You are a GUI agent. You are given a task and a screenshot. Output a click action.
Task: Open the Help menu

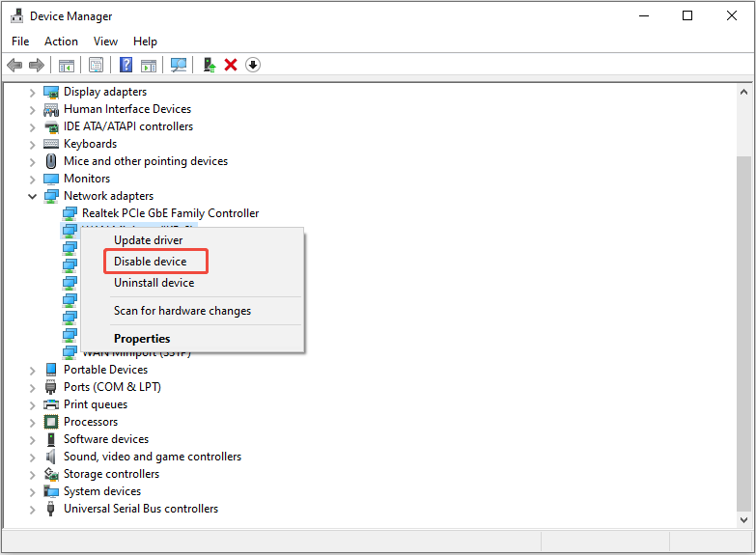pyautogui.click(x=145, y=42)
